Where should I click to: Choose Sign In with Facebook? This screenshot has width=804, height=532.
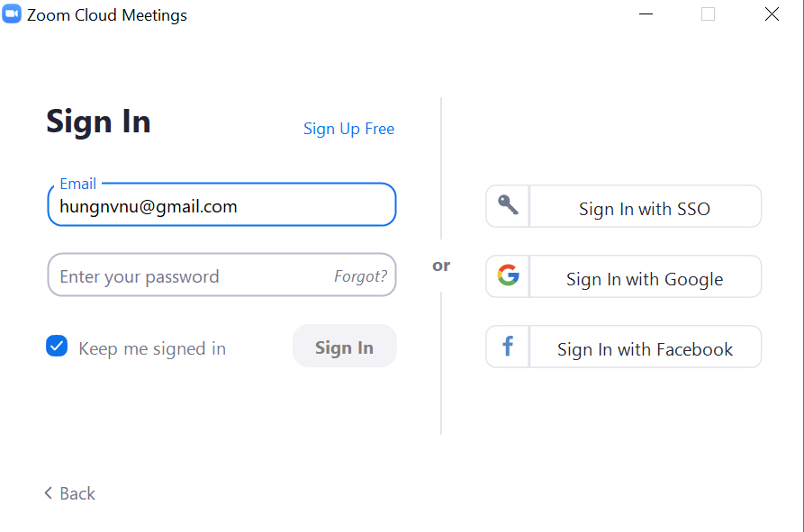point(644,349)
